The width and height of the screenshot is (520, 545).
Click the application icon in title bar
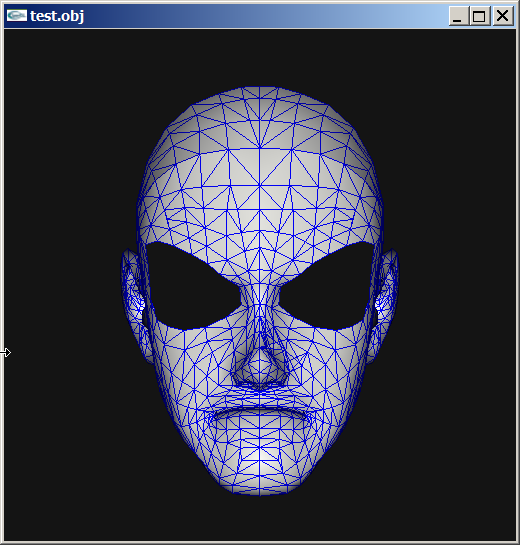pos(17,16)
